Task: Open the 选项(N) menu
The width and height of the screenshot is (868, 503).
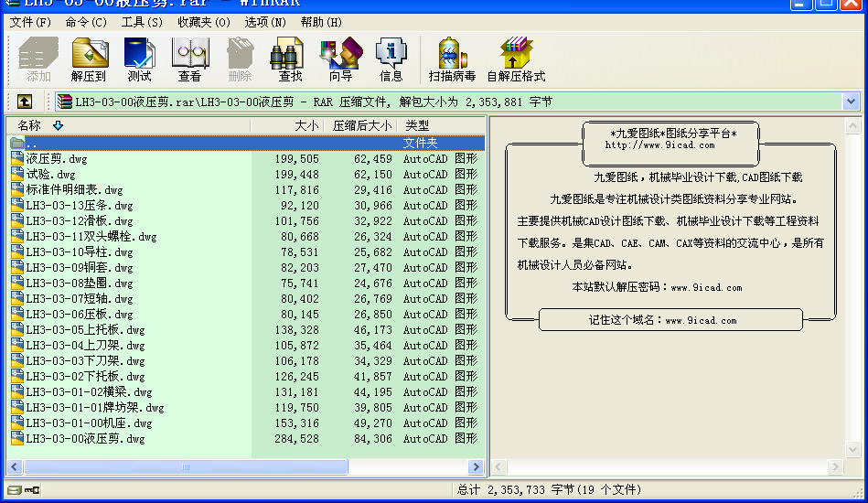Action: coord(265,22)
